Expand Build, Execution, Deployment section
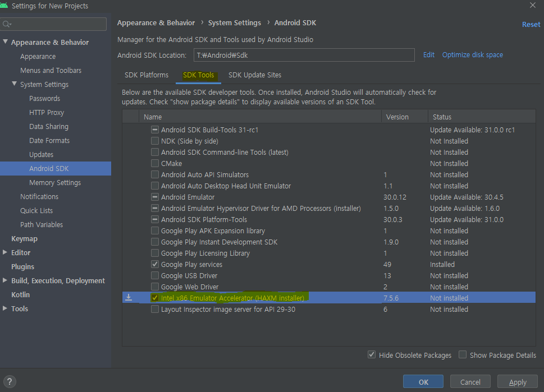 tap(5, 280)
